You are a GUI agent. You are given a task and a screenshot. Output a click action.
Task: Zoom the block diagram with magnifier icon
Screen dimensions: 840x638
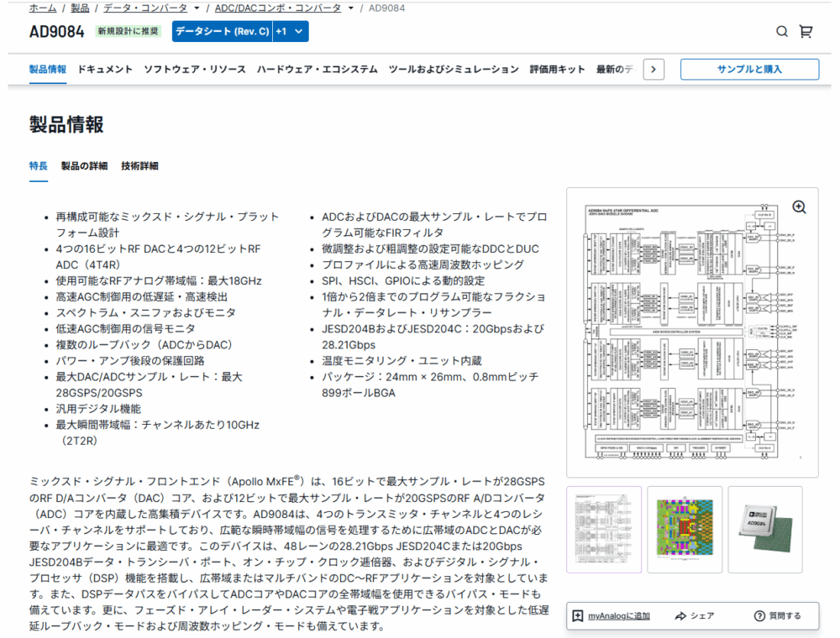click(799, 207)
